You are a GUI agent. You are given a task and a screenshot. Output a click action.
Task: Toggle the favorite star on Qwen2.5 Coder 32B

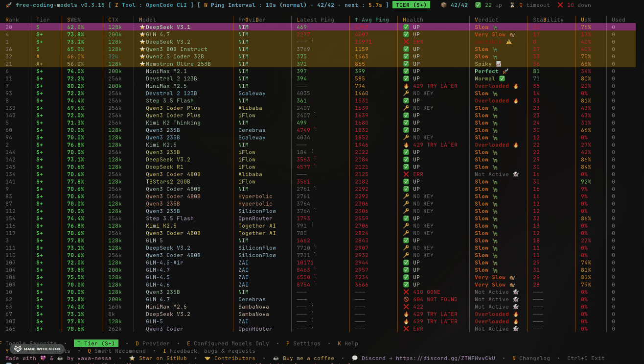(x=142, y=56)
